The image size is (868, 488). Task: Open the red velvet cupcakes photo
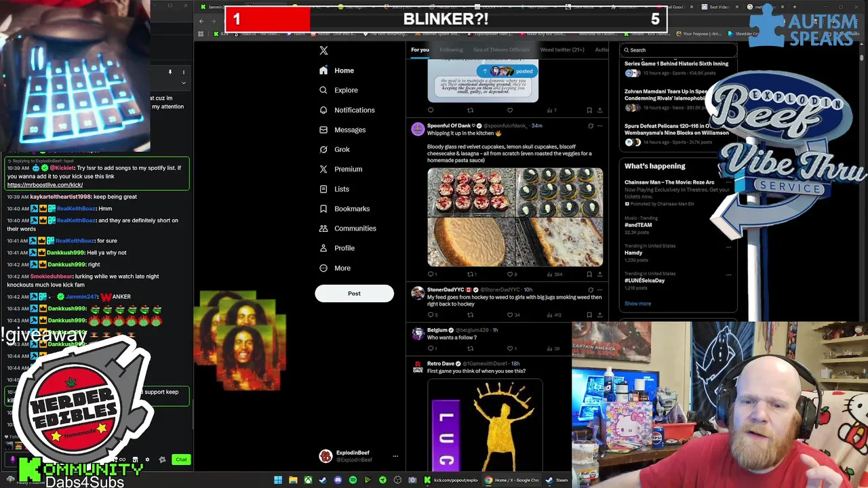(471, 192)
